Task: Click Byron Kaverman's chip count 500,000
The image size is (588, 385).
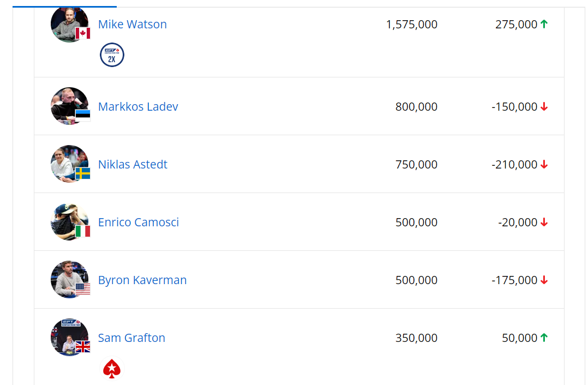Action: coord(416,280)
